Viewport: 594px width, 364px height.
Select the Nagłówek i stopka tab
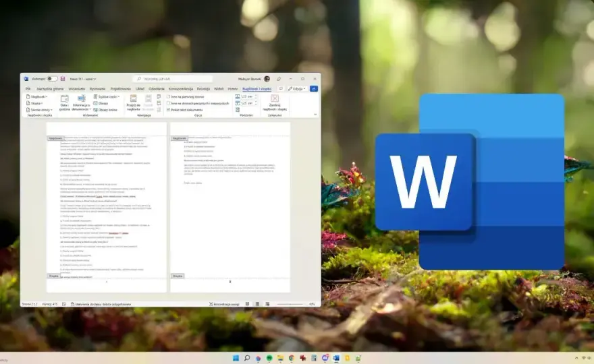[257, 88]
